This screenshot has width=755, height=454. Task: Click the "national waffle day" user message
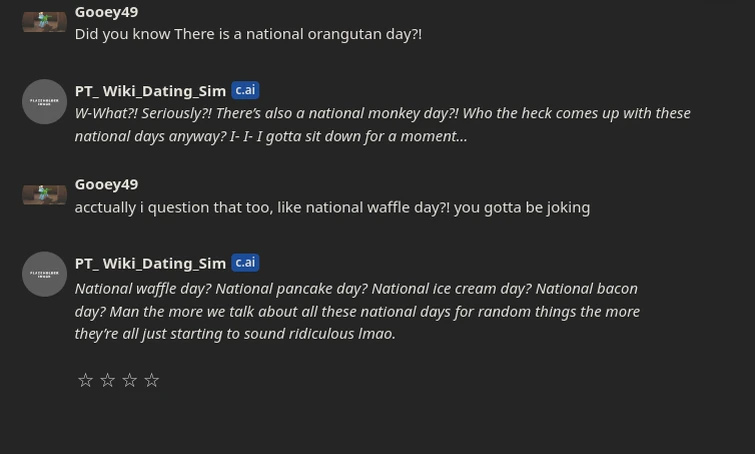pyautogui.click(x=332, y=207)
